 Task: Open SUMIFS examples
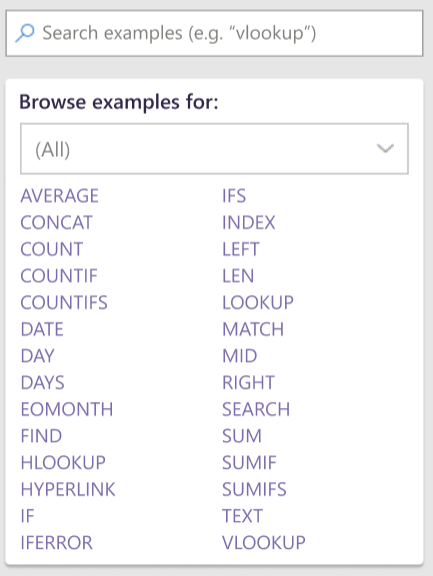[x=254, y=489]
